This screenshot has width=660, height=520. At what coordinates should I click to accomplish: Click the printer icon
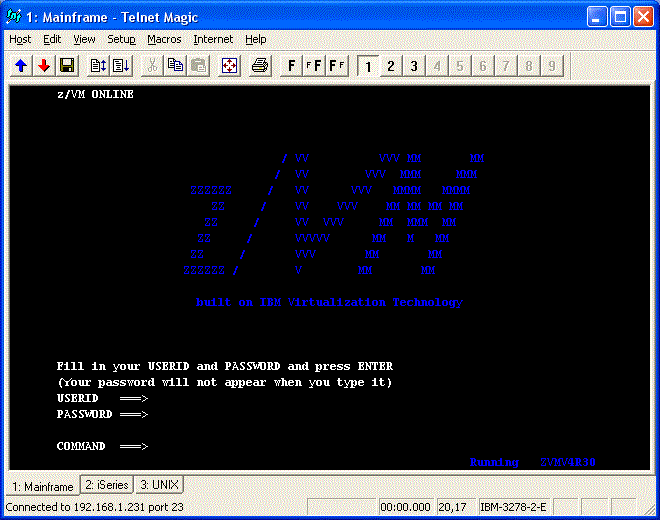point(260,66)
